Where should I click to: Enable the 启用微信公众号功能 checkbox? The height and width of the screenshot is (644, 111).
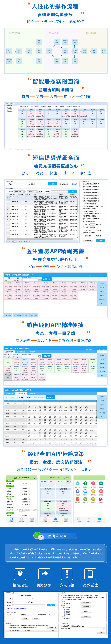(x=20, y=595)
